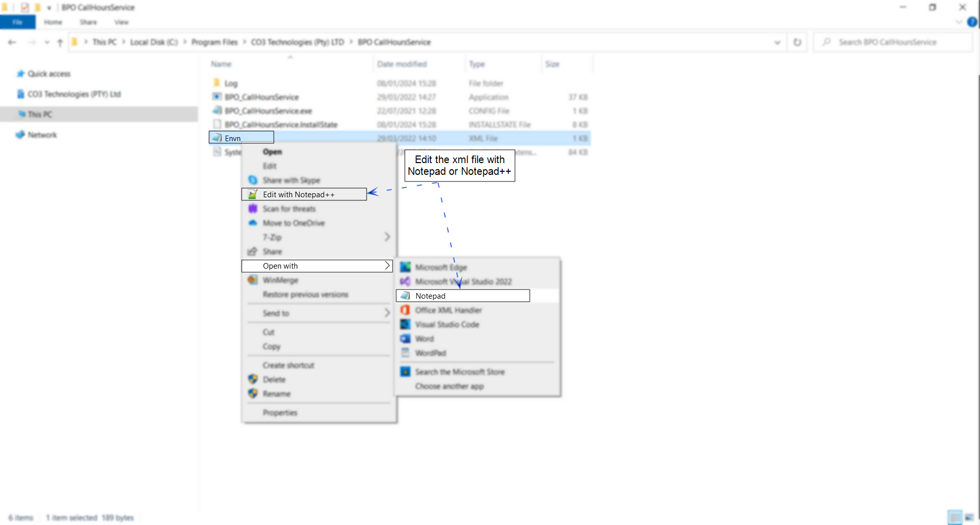Click the Share arrow icon in context menu

pyautogui.click(x=252, y=251)
